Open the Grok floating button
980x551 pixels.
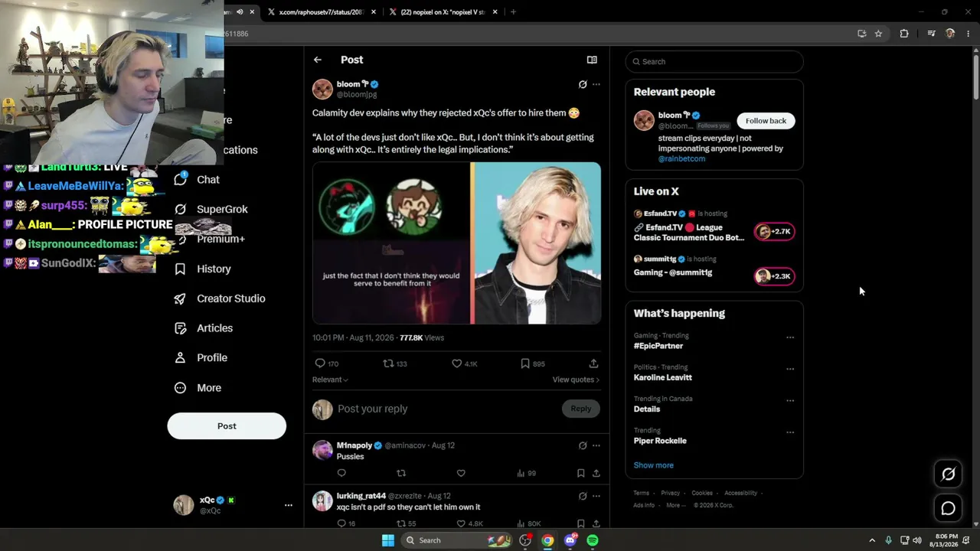click(x=948, y=474)
